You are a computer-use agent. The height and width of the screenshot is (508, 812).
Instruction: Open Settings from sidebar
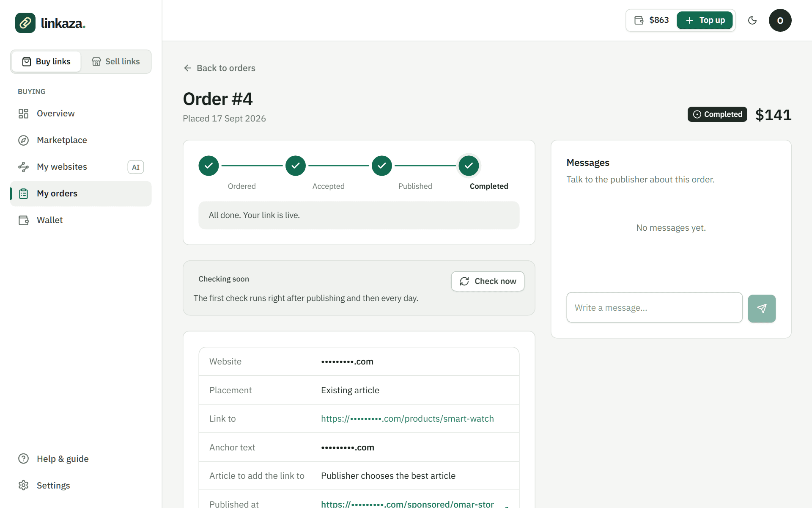[x=81, y=486]
